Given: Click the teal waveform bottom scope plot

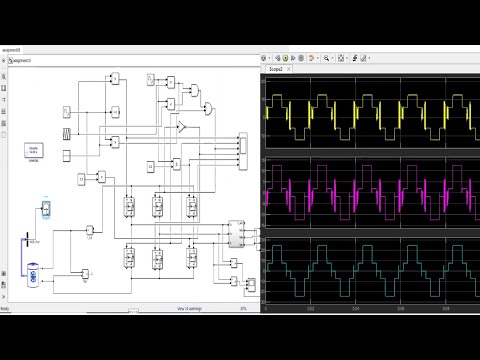Looking at the screenshot, I should tap(373, 271).
